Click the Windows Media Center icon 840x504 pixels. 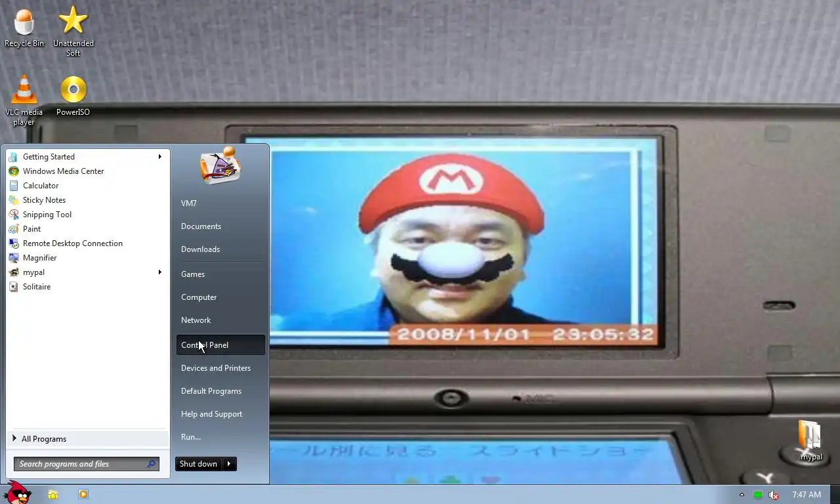point(13,171)
